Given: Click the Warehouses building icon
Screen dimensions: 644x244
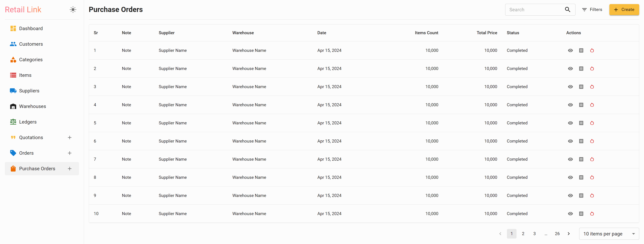Looking at the screenshot, I should coord(13,106).
